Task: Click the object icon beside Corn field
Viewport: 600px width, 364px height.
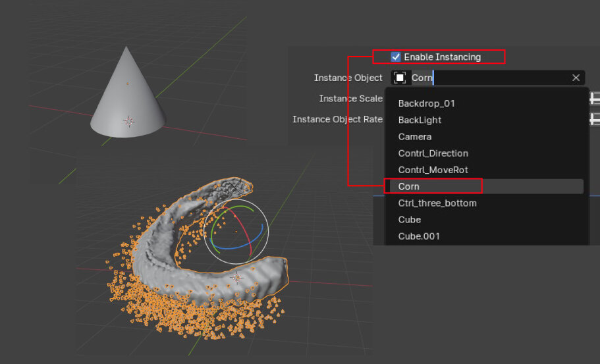Action: pyautogui.click(x=400, y=78)
